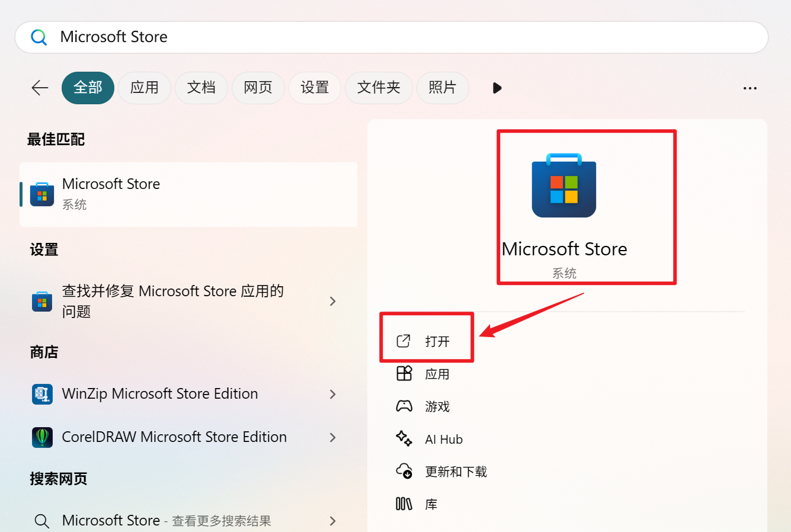791x532 pixels.
Task: Click the 打开 open icon
Action: tap(403, 341)
